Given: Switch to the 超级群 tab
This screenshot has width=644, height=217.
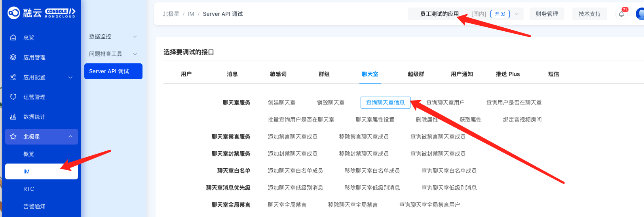Looking at the screenshot, I should click(x=416, y=74).
